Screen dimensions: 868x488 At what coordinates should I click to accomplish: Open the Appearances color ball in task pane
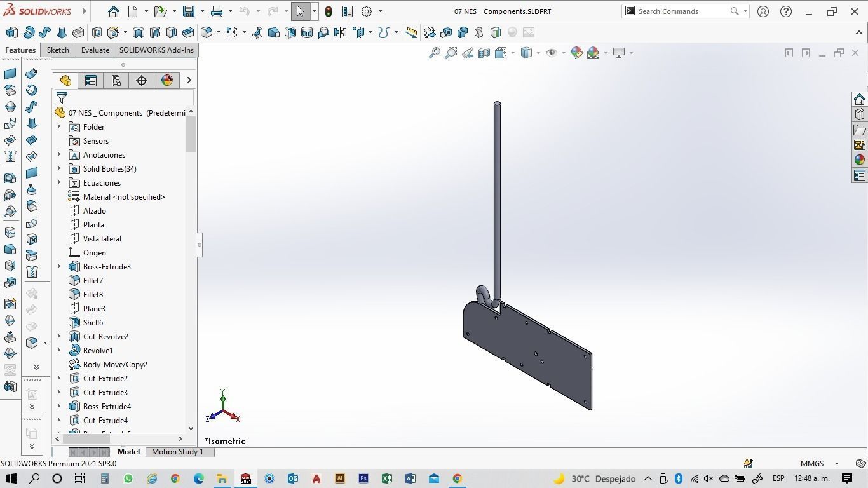click(860, 160)
